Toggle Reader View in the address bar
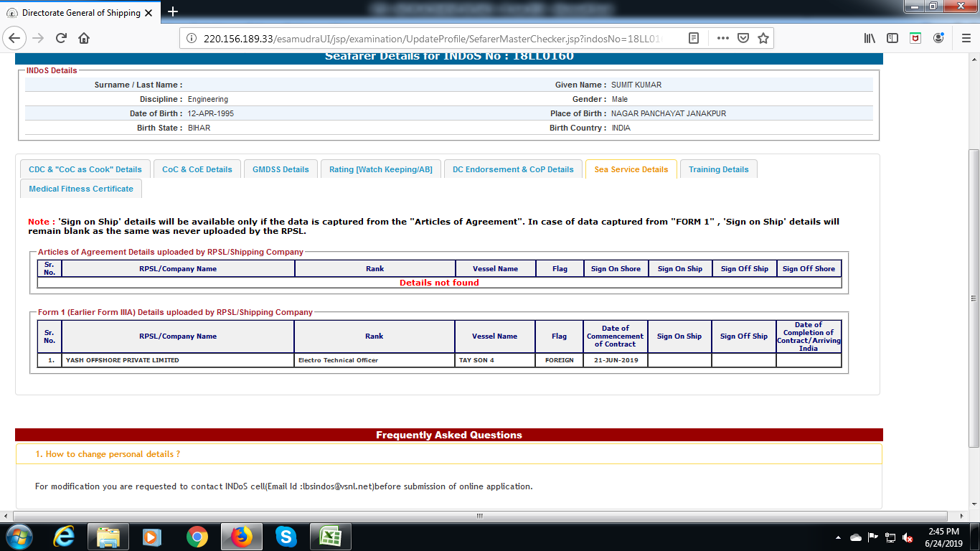This screenshot has width=980, height=551. 694,38
